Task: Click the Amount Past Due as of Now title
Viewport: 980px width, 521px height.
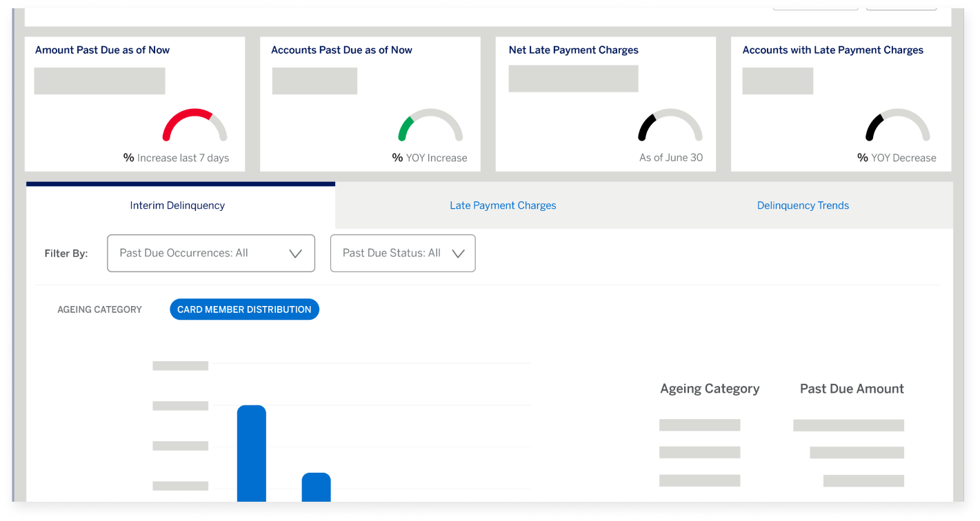Action: pos(103,50)
